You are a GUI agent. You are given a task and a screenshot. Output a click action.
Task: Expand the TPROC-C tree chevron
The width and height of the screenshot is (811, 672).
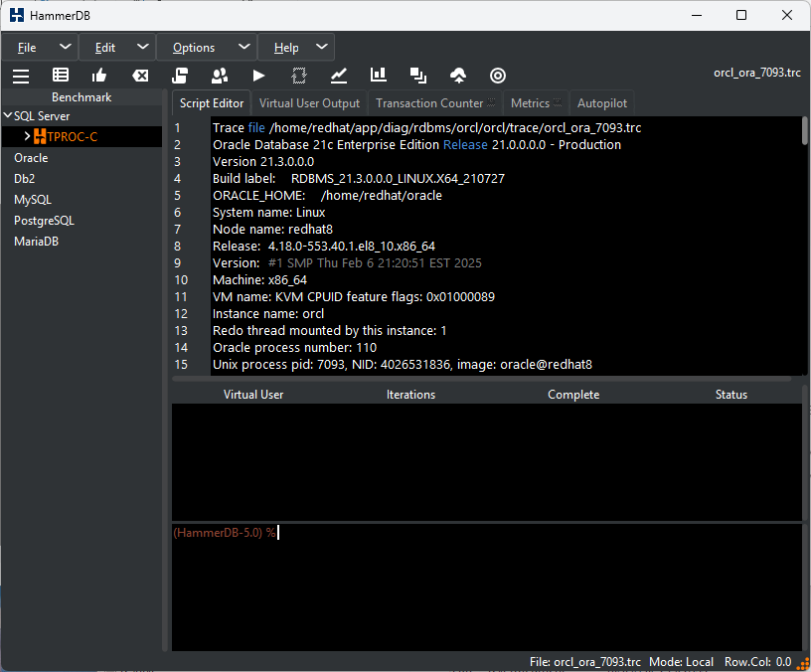click(x=28, y=136)
